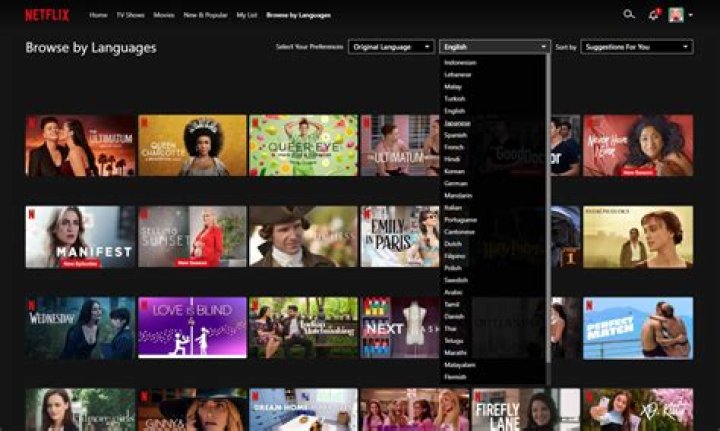Image resolution: width=720 pixels, height=431 pixels.
Task: Go to the Home tab
Action: 98,16
